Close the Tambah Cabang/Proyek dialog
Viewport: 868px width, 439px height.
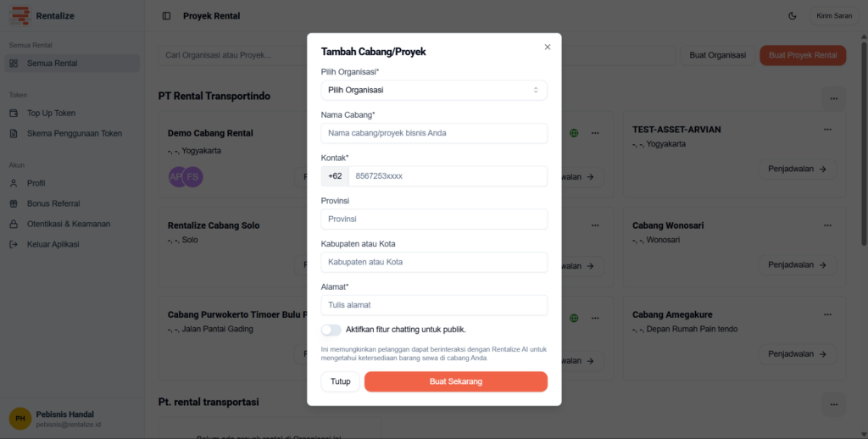[x=548, y=47]
